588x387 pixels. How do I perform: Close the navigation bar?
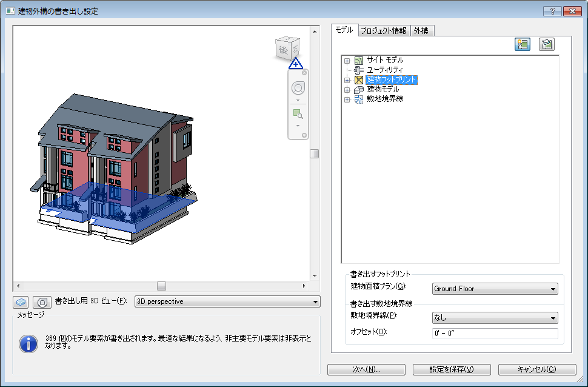point(304,73)
